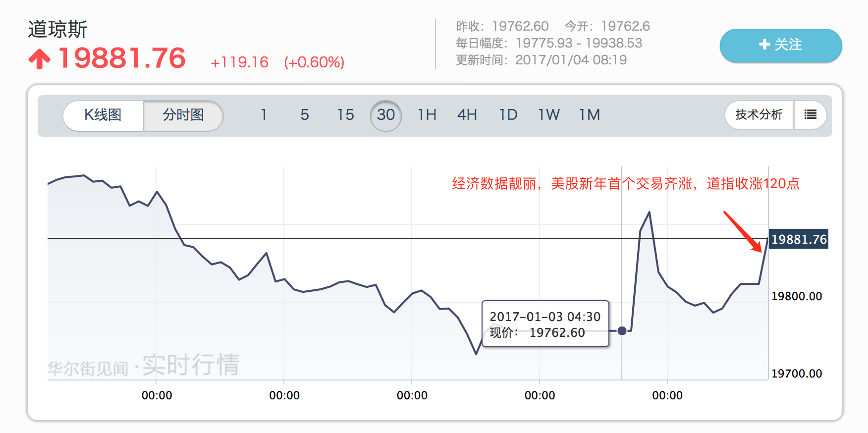Viewport: 868px width, 433px height.
Task: Switch to the 4H timeframe
Action: pos(467,115)
